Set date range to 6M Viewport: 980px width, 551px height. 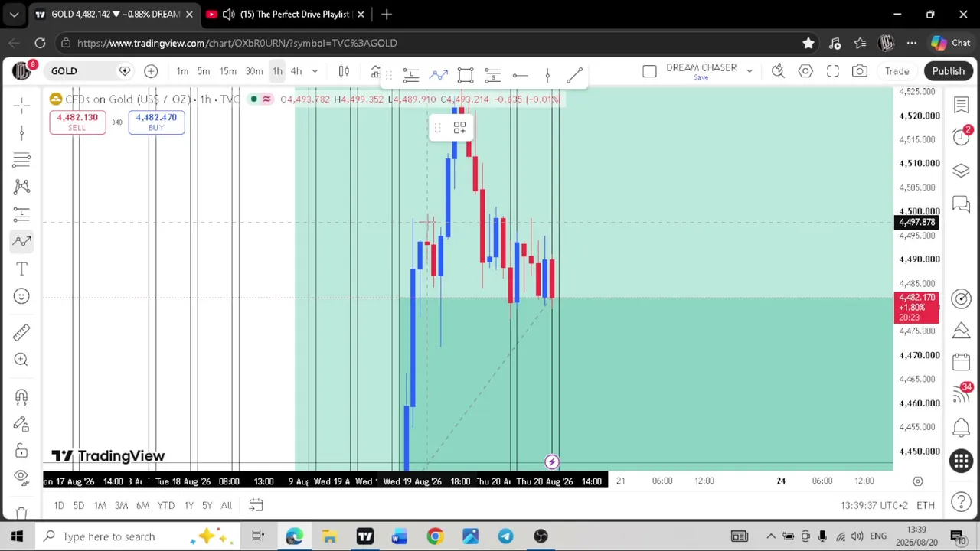142,505
